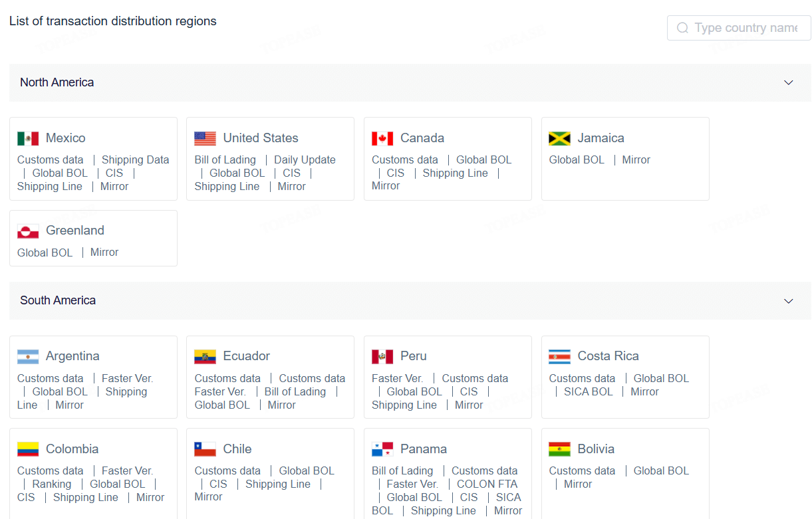Click the United States flag icon

(x=205, y=138)
